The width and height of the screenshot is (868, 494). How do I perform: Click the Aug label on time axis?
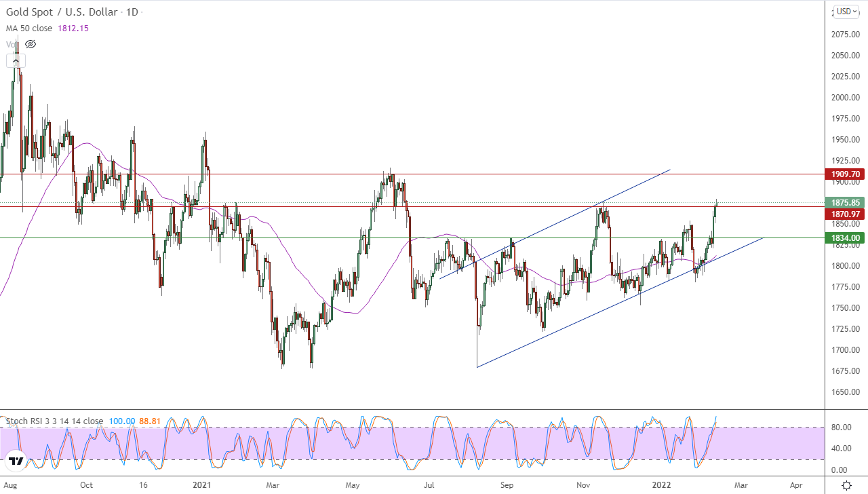click(9, 485)
